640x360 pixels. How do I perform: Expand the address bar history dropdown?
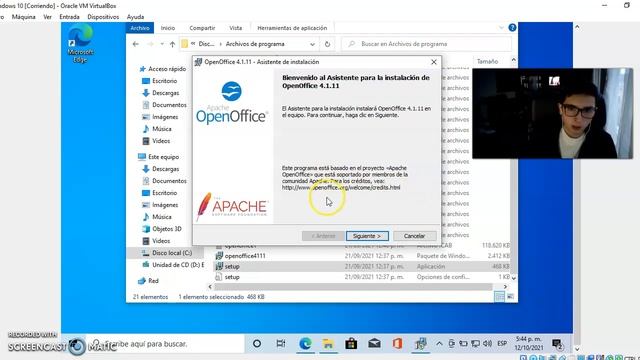(x=312, y=44)
